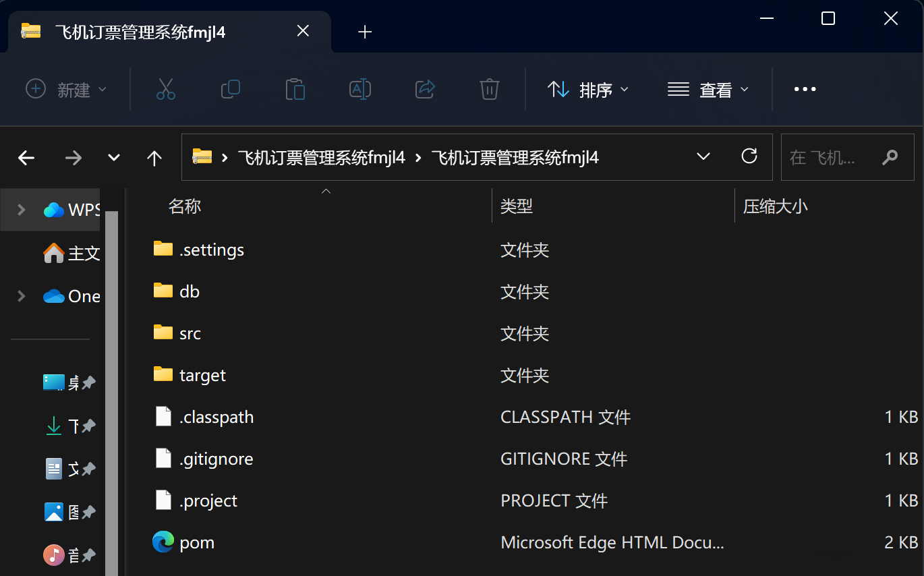Screen dimensions: 924x576
Task: Click the Cut scissors icon
Action: pos(166,89)
